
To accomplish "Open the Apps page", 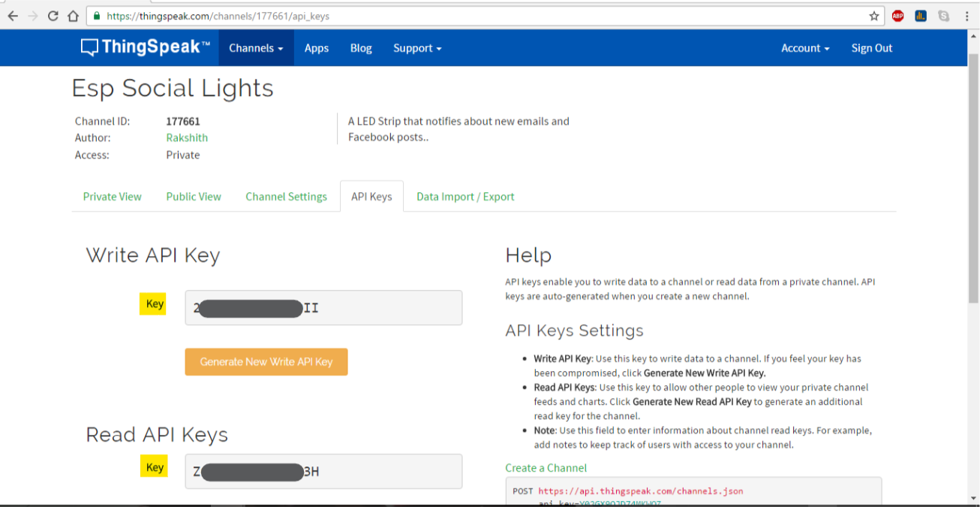I will click(x=317, y=48).
